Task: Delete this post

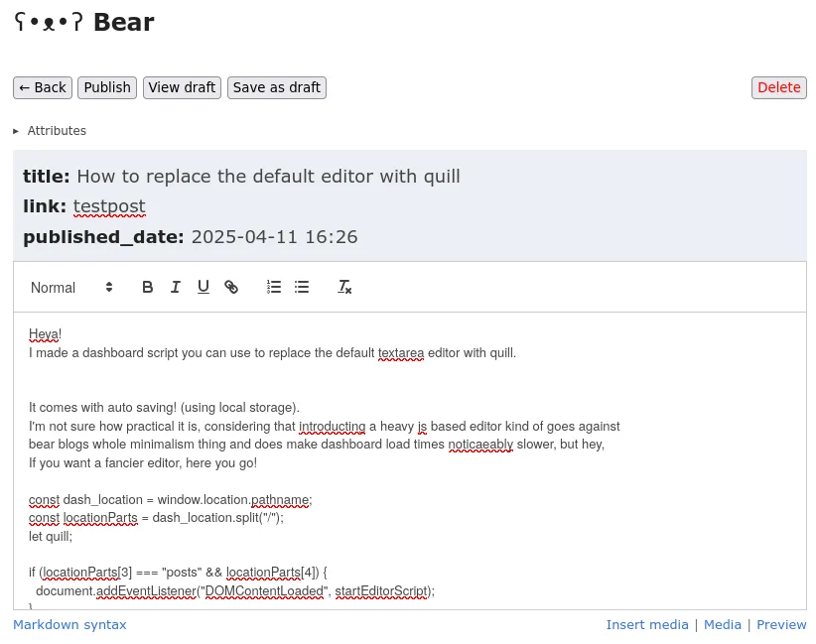Action: point(779,87)
